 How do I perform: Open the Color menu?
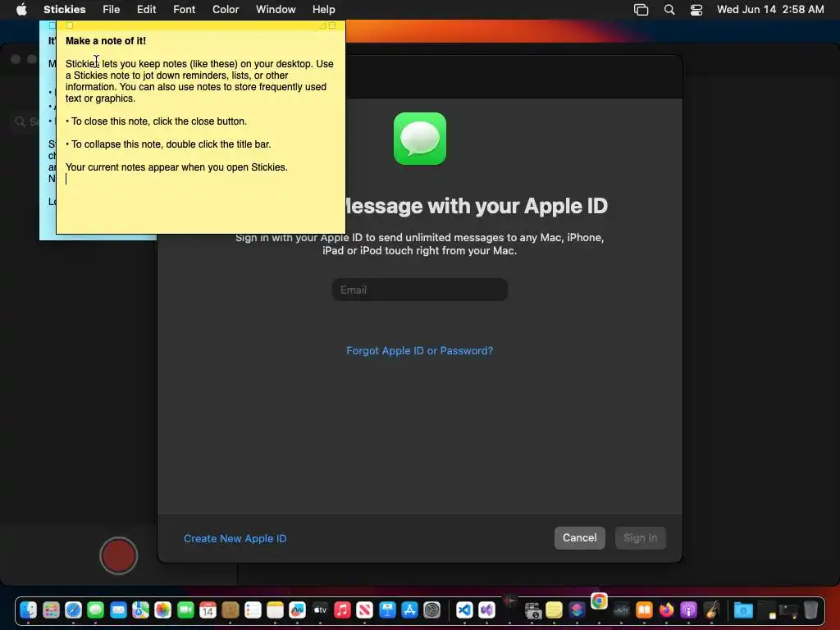(x=226, y=10)
